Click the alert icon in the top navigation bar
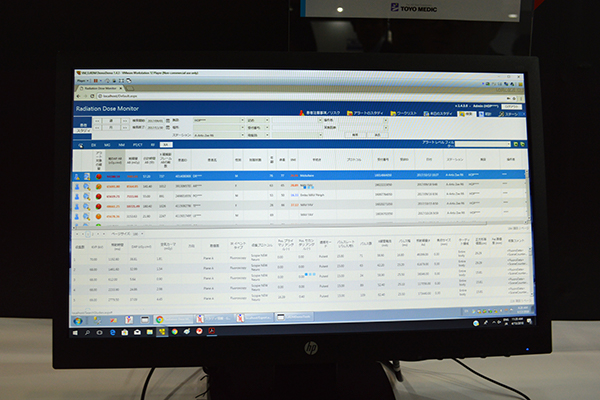This screenshot has width=600, height=400. pyautogui.click(x=351, y=113)
